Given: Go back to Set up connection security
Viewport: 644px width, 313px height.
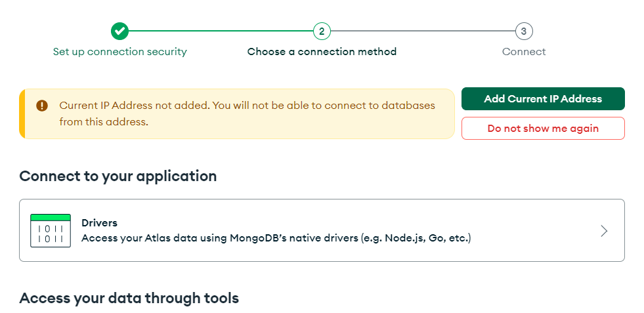Looking at the screenshot, I should pos(120,52).
